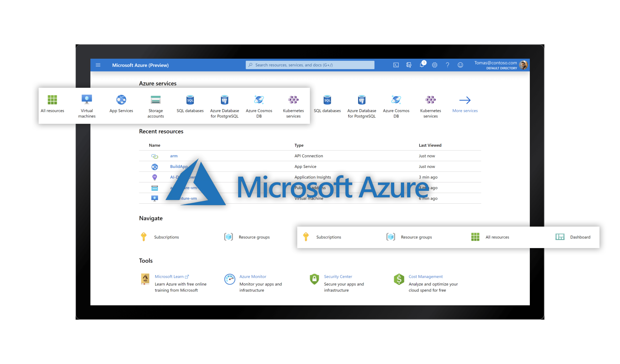Open the Cost Management tool
The height and width of the screenshot is (364, 620).
click(425, 277)
